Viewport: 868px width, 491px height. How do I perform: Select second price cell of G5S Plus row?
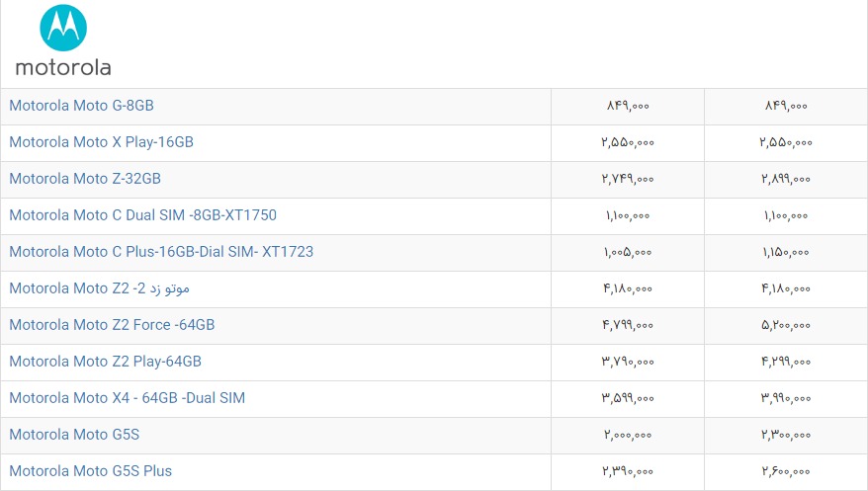786,471
